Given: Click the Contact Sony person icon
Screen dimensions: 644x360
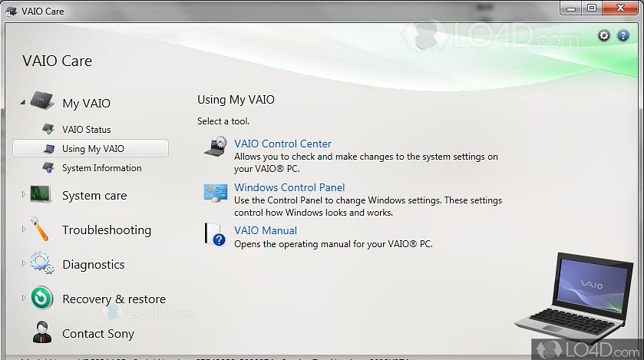Looking at the screenshot, I should pyautogui.click(x=42, y=332).
